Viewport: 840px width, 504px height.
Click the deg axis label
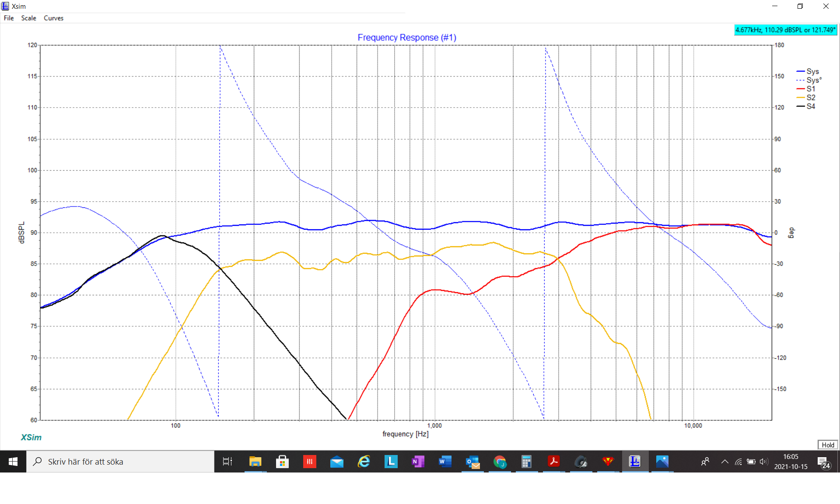[791, 233]
